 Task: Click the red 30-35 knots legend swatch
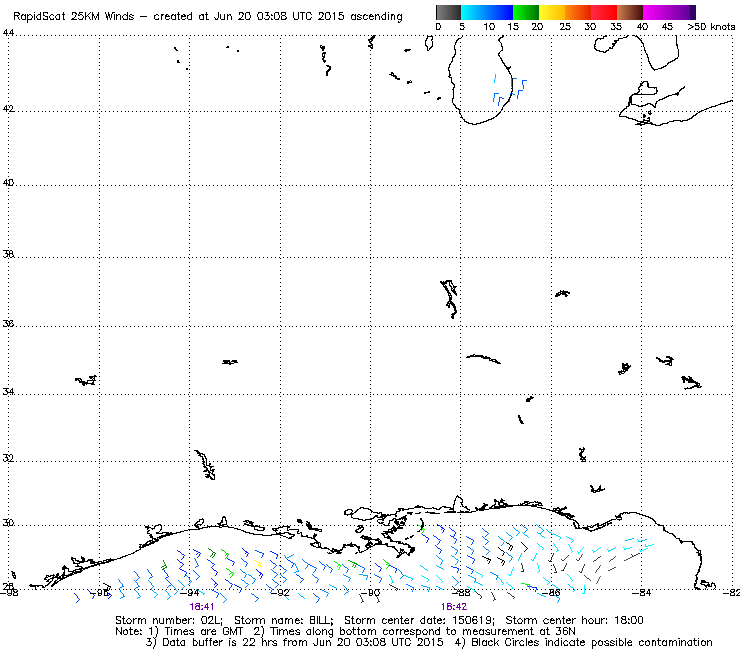[604, 12]
